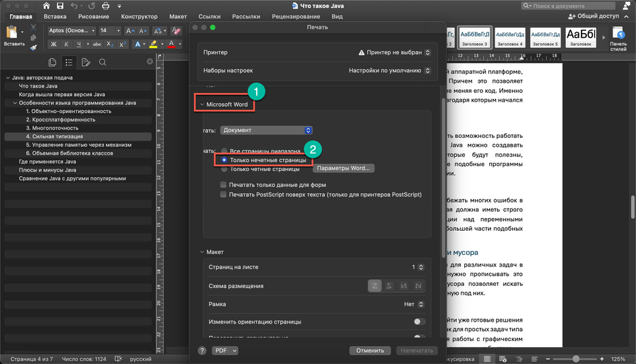
Task: Enable printing PostScript over text checkbox
Action: pos(223,194)
